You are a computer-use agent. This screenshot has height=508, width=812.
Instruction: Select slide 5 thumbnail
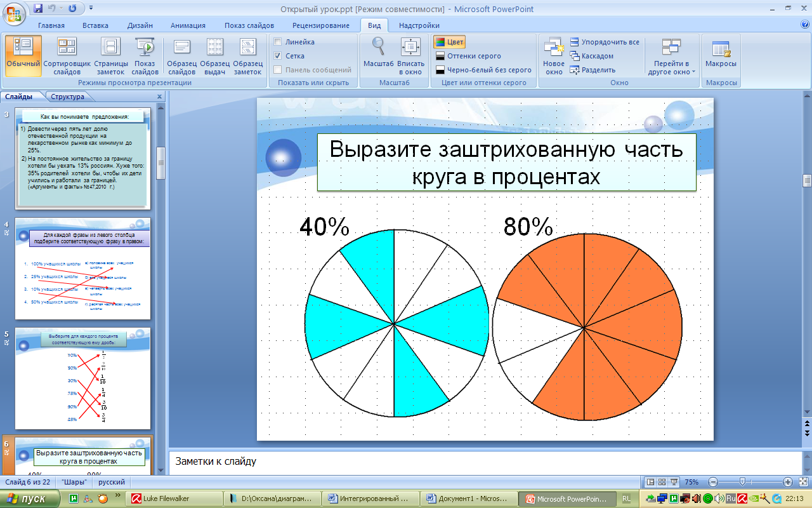[x=82, y=378]
